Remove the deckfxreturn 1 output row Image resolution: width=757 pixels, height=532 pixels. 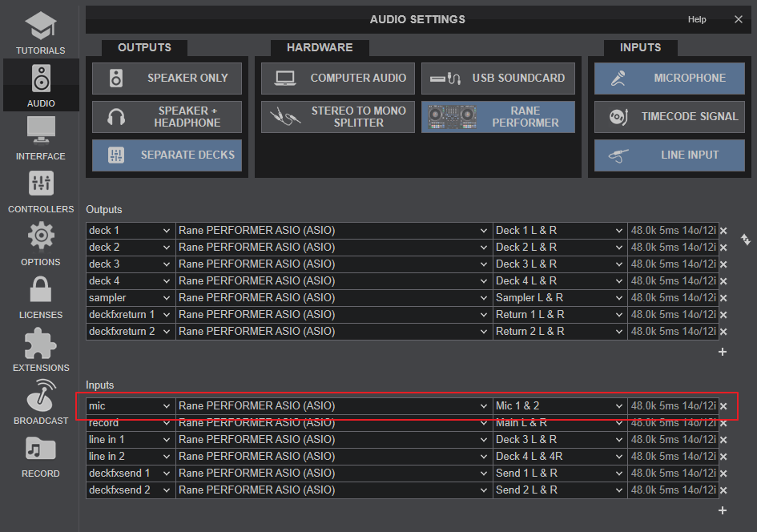(x=723, y=315)
